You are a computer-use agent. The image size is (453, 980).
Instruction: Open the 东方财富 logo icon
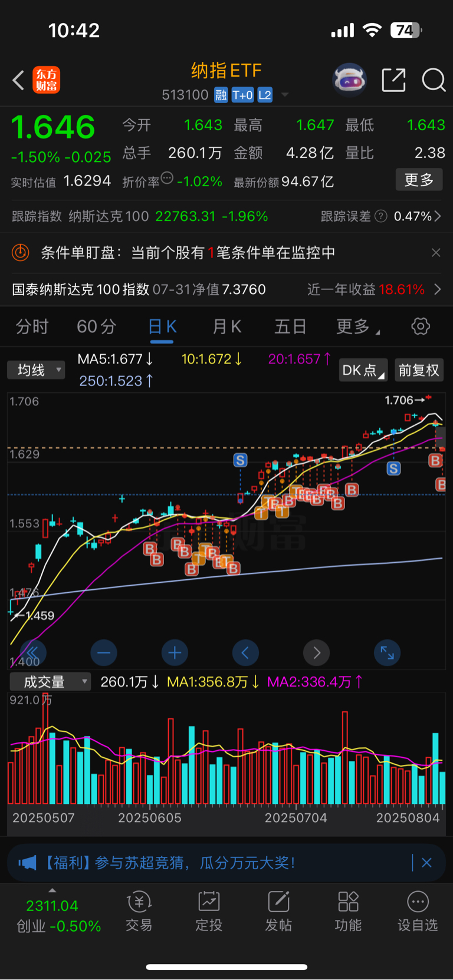click(46, 80)
